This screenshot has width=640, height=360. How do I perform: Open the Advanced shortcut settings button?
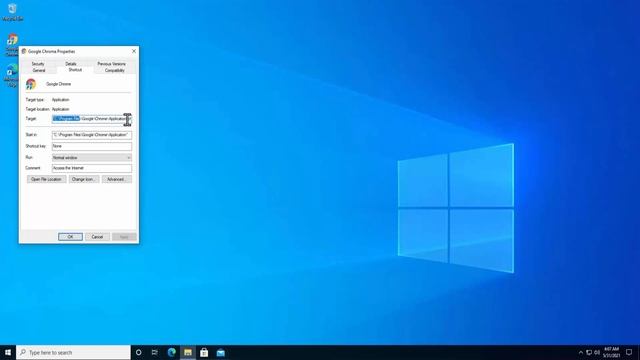click(117, 179)
